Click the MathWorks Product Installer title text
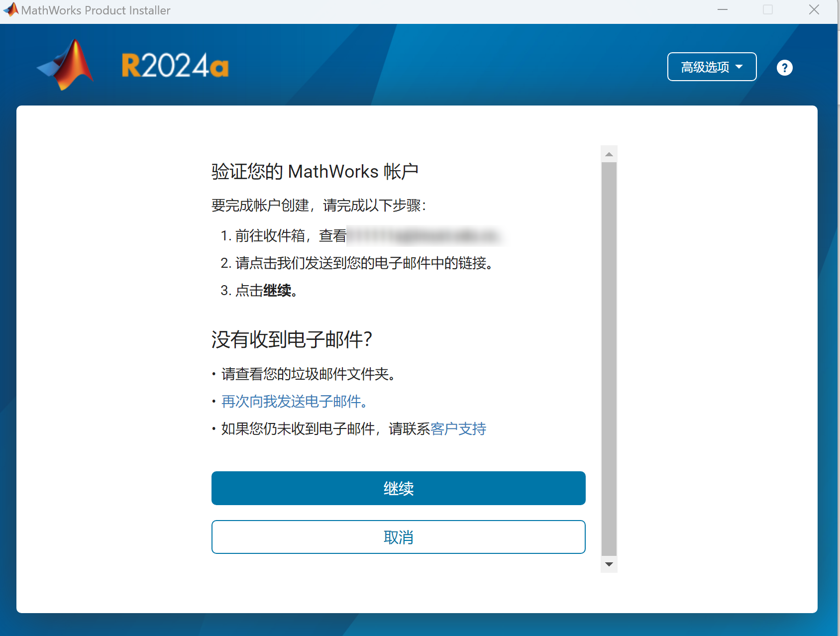The height and width of the screenshot is (636, 840). click(x=96, y=9)
